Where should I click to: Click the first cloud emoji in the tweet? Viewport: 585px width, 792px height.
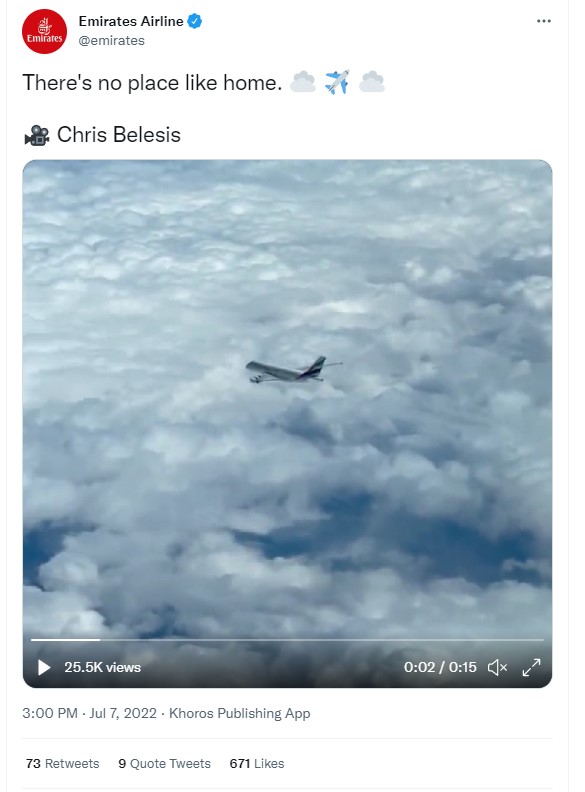pyautogui.click(x=303, y=82)
